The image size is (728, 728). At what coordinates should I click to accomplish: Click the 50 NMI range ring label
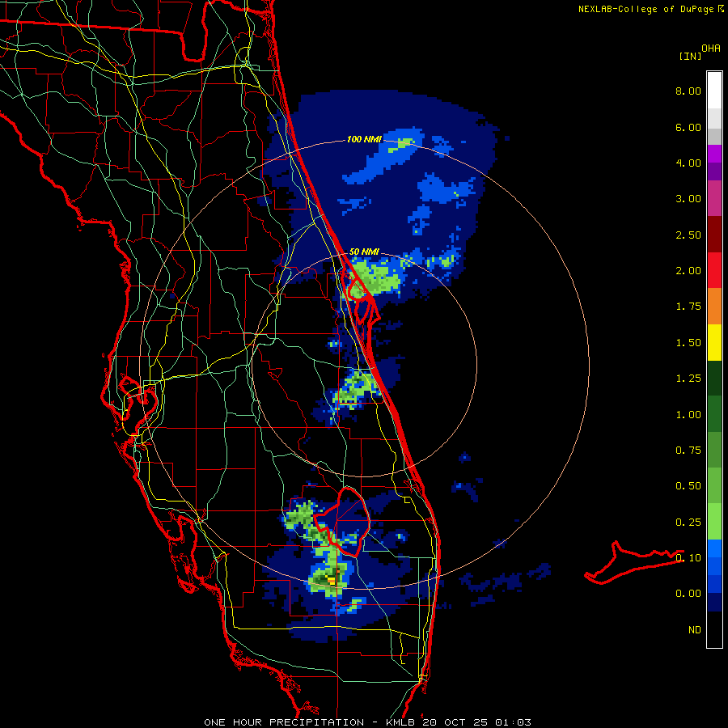(x=364, y=252)
